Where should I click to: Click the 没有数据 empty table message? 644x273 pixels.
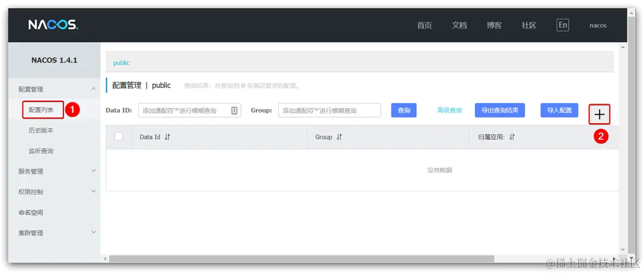pos(439,170)
